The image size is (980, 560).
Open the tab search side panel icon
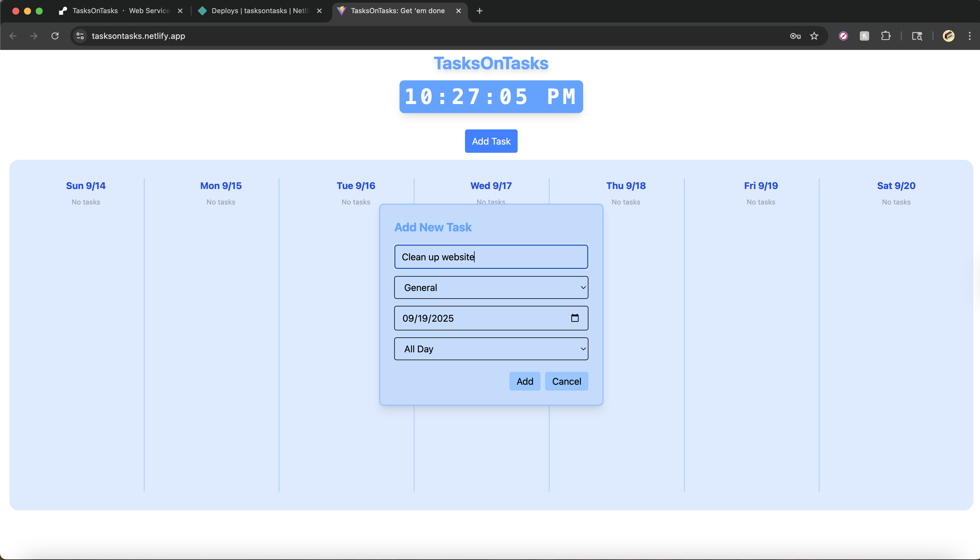pyautogui.click(x=917, y=36)
